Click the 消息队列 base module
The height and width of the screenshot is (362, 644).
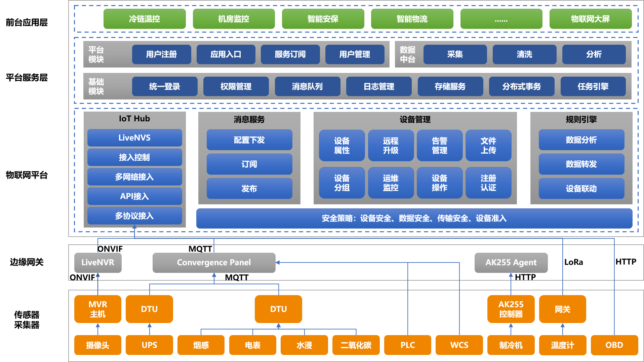(x=307, y=86)
